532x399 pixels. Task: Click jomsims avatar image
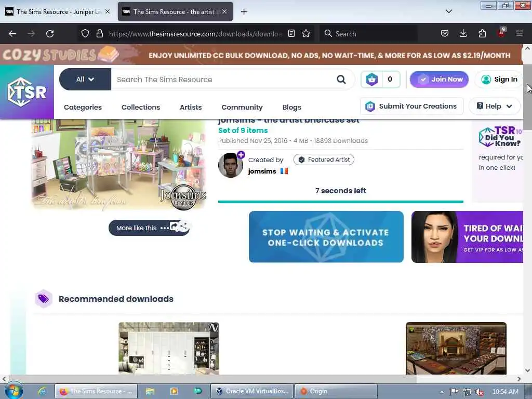click(230, 165)
